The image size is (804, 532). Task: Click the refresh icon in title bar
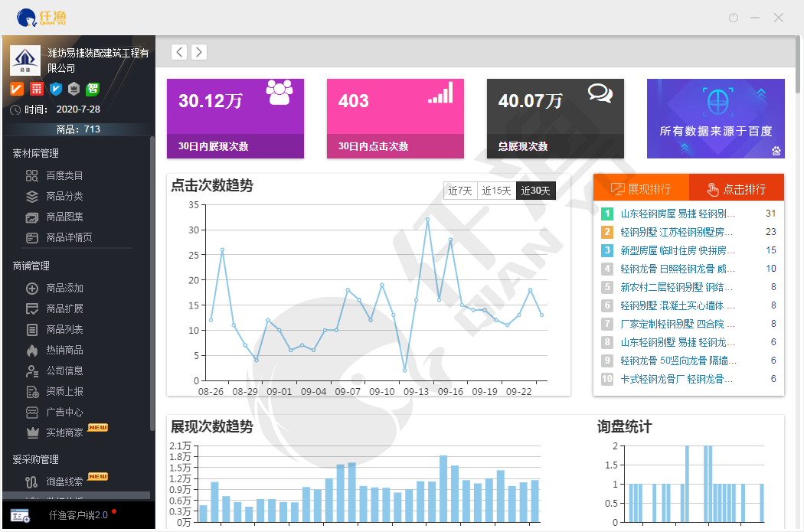pos(733,18)
